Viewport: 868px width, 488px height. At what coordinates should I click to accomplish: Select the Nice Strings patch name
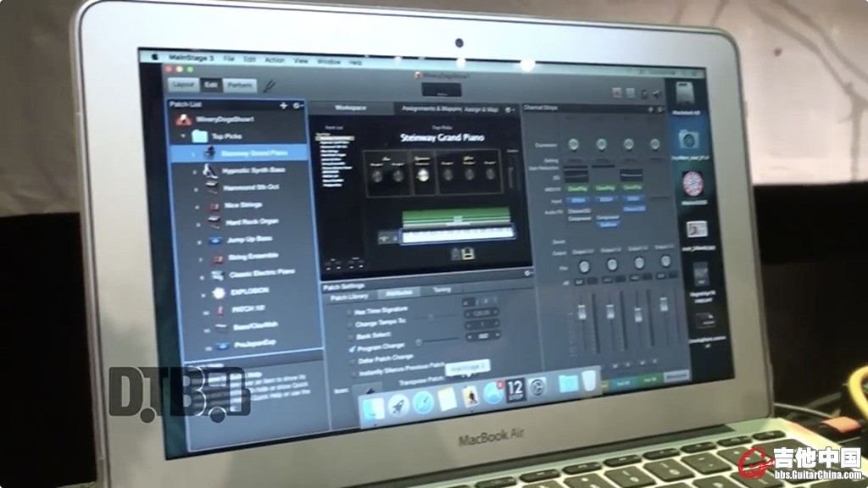(243, 205)
